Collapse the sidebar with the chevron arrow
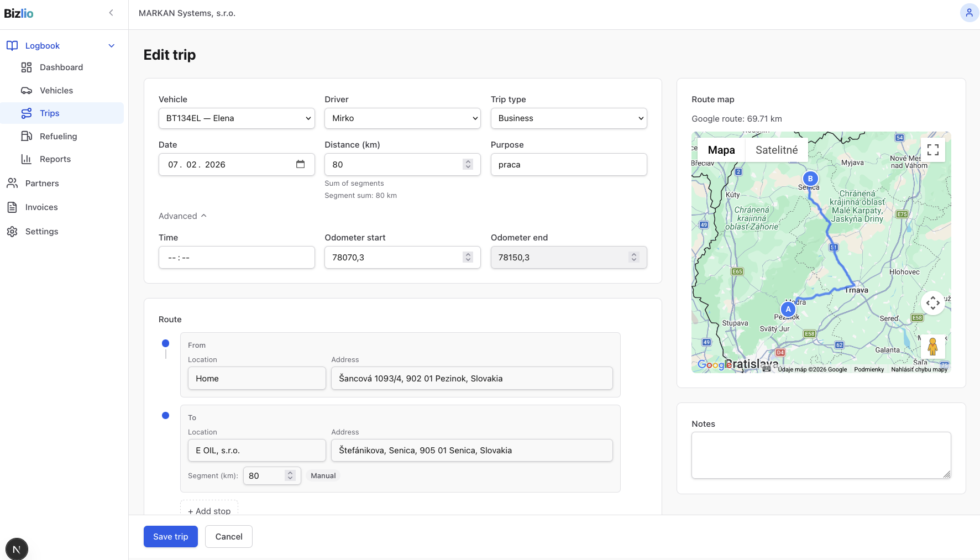This screenshot has height=560, width=980. click(111, 13)
